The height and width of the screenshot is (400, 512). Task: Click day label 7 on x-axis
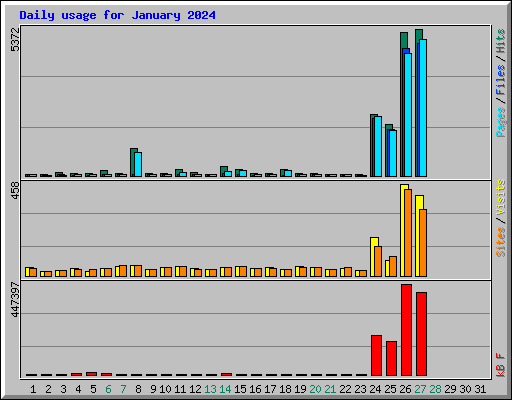point(123,389)
